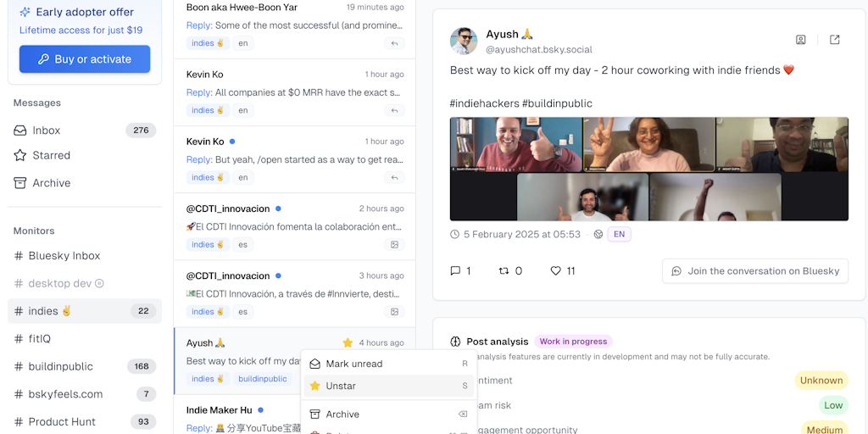Screen dimensions: 868x434
Task: Click the Early adopter offer heading
Action: tap(85, 12)
